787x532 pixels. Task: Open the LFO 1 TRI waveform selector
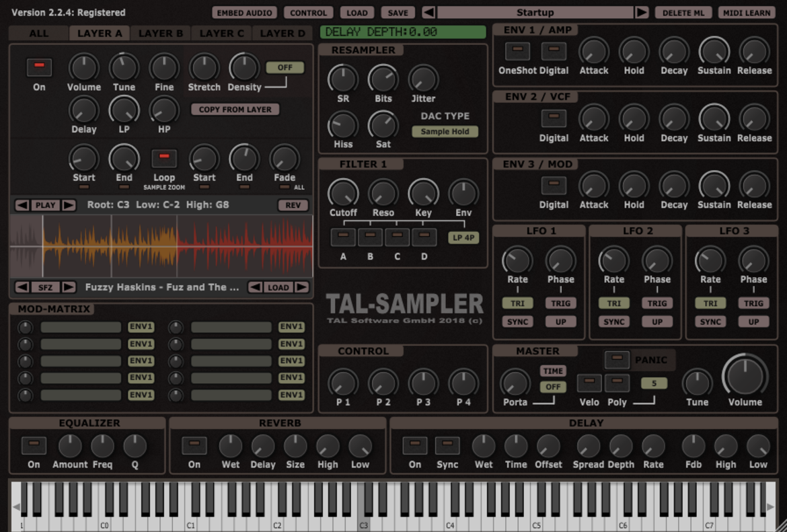[517, 303]
